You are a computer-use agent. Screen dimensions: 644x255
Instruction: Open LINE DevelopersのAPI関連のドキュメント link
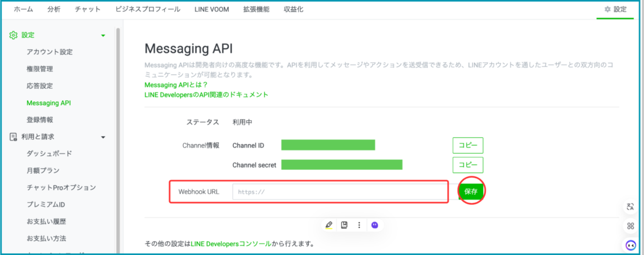pyautogui.click(x=206, y=94)
